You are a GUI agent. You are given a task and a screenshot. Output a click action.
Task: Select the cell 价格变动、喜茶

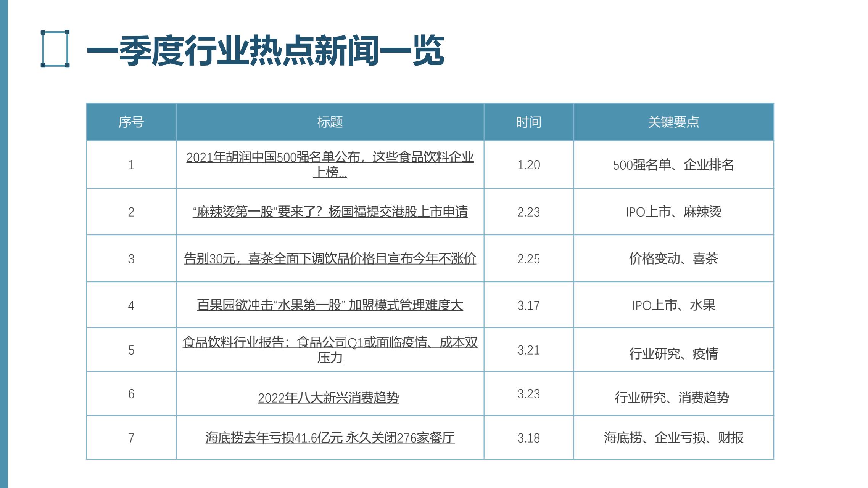coord(673,259)
